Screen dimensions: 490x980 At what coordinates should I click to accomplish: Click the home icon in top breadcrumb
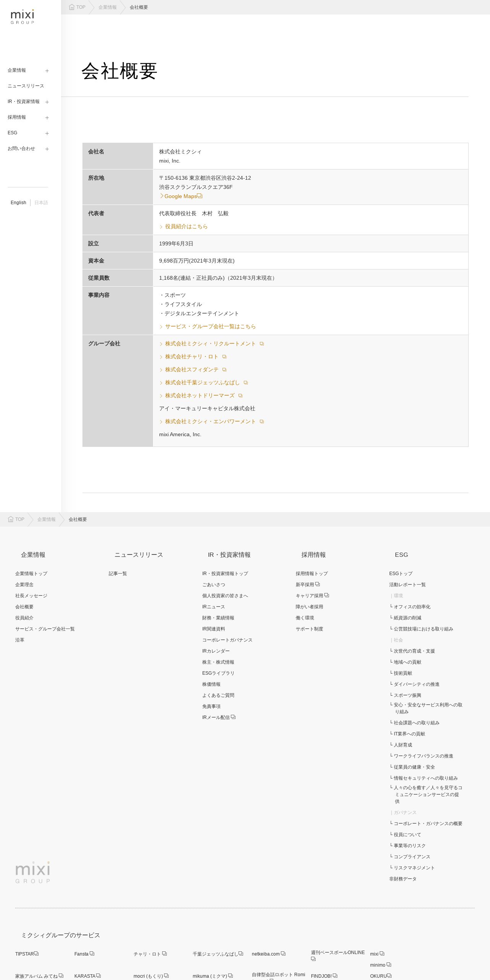coord(72,7)
